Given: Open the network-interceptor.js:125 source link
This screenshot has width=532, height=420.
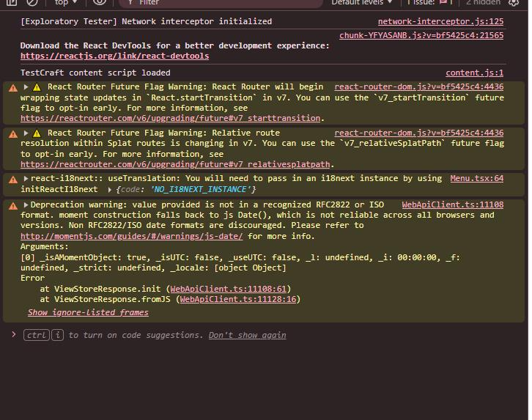Looking at the screenshot, I should pos(440,22).
